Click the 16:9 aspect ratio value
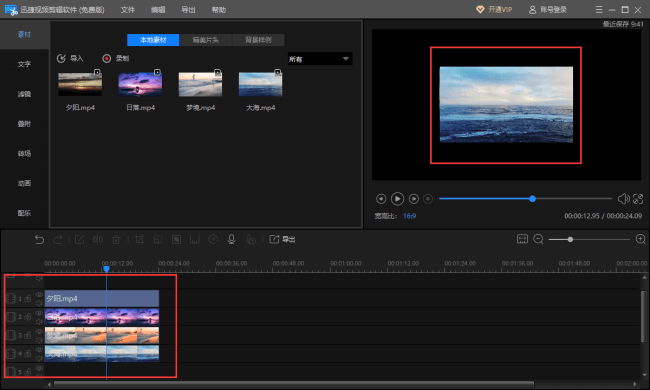Image resolution: width=650 pixels, height=390 pixels. pyautogui.click(x=410, y=216)
